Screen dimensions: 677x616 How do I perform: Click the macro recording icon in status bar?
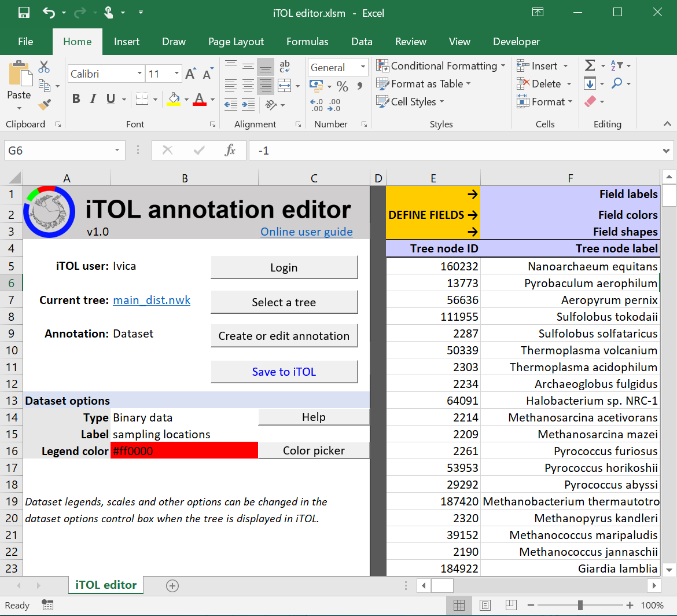(x=47, y=605)
